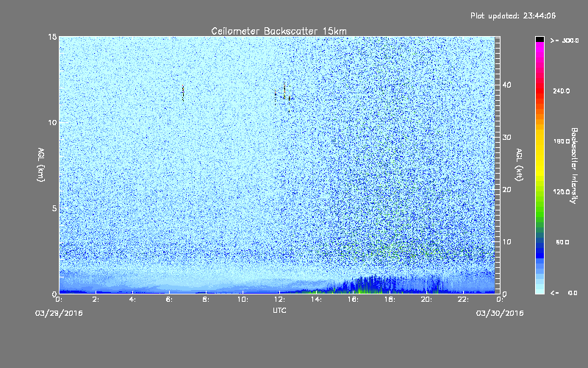This screenshot has height=368, width=588.
Task: Click the black top swatch of the colorbar
Action: [x=539, y=39]
